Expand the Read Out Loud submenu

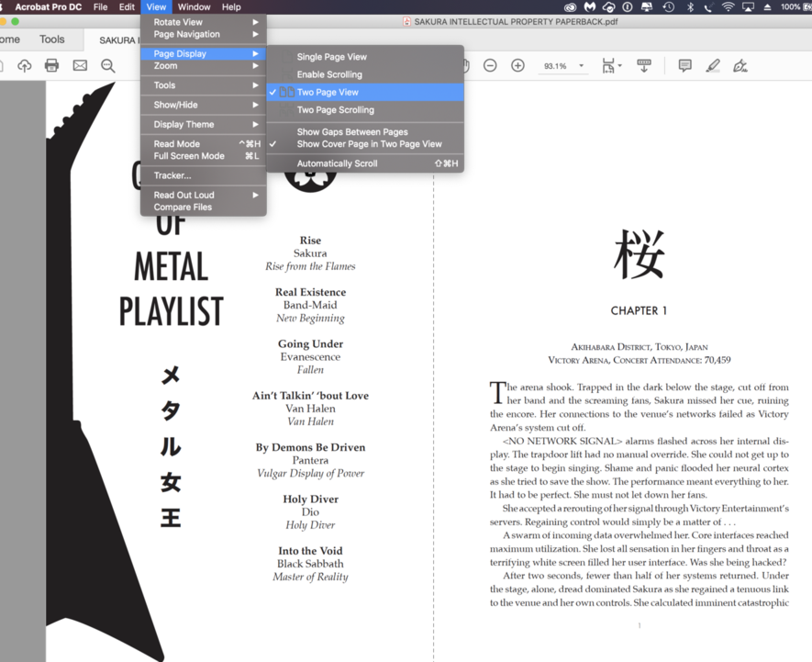[x=204, y=195]
